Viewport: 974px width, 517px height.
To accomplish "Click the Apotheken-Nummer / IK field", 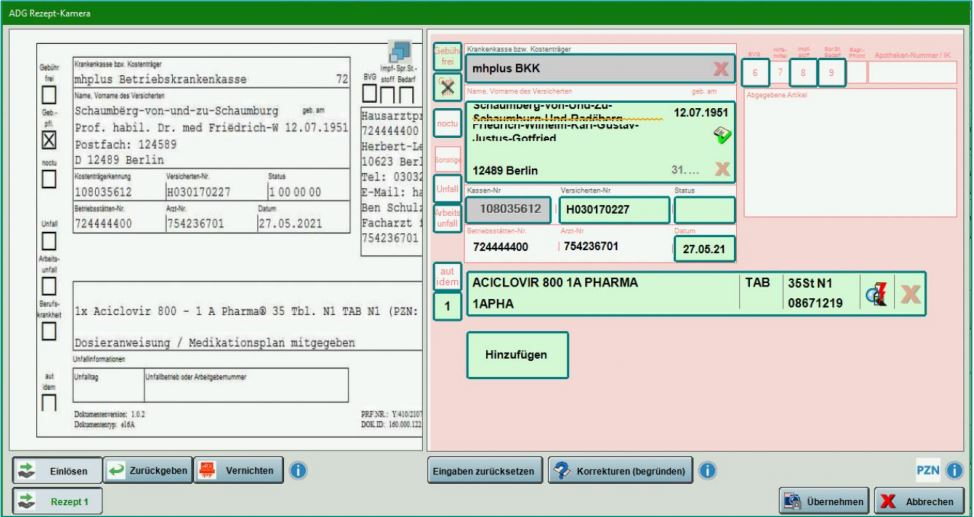I will tap(912, 73).
